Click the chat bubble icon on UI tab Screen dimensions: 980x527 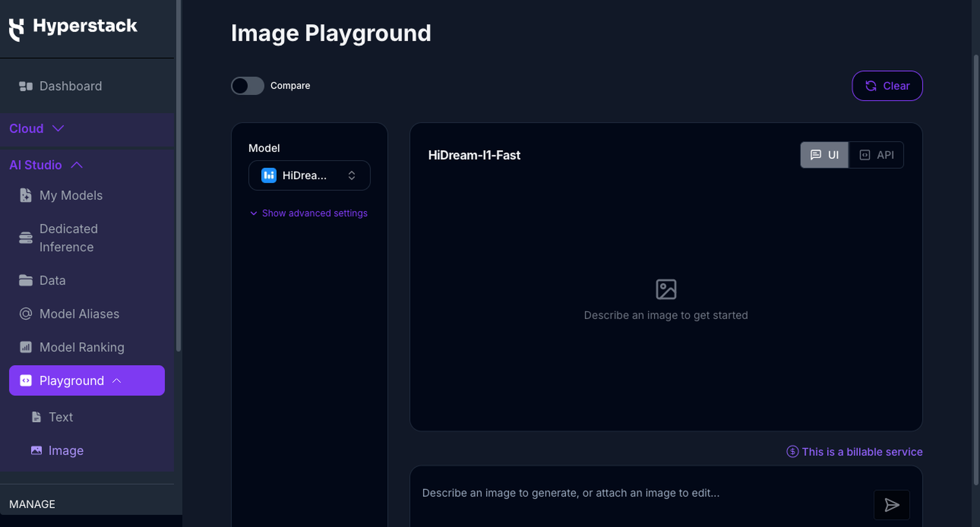pos(815,155)
